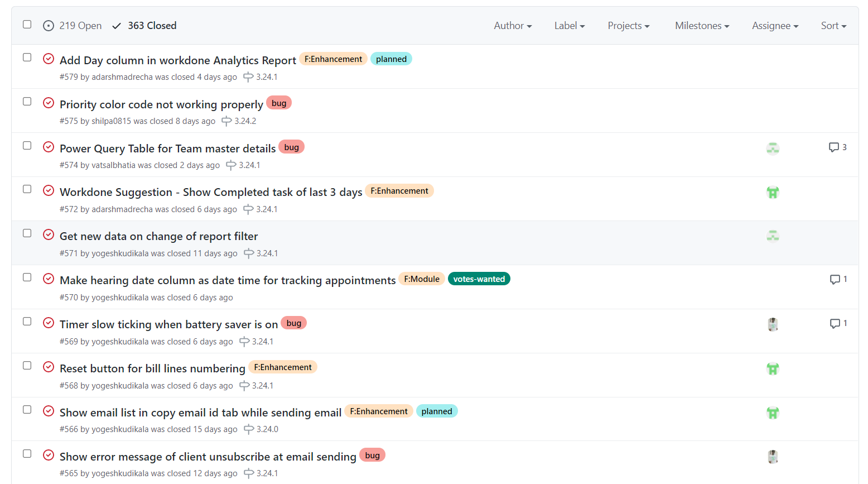Click the closed checkmark icon beside issue #565
This screenshot has height=484, width=868.
click(49, 454)
